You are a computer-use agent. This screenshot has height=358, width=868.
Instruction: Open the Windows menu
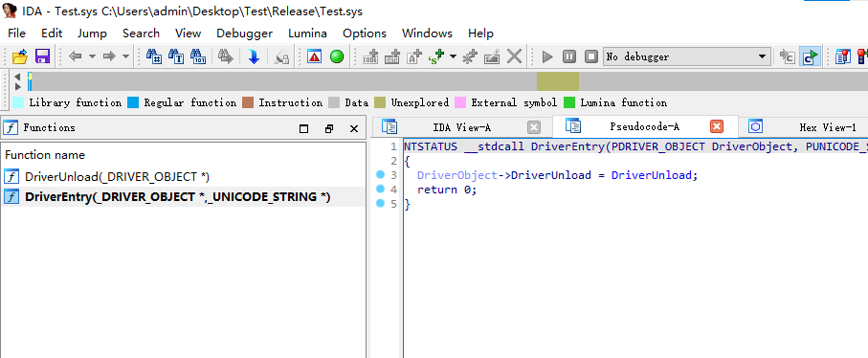click(x=427, y=34)
